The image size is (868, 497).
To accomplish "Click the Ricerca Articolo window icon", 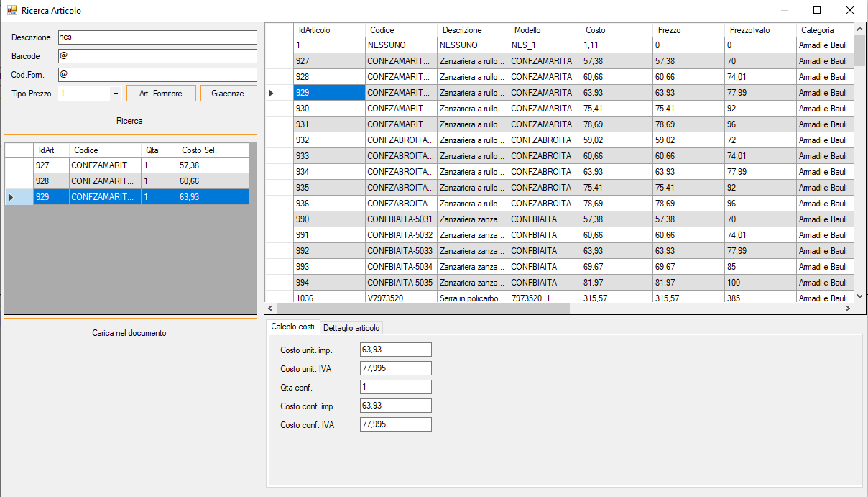I will coord(11,11).
